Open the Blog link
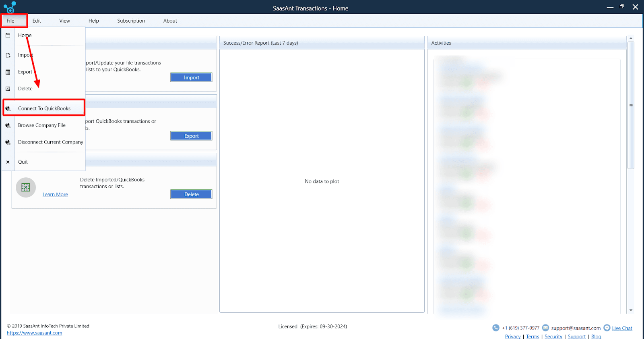The width and height of the screenshot is (644, 339). coord(596,337)
